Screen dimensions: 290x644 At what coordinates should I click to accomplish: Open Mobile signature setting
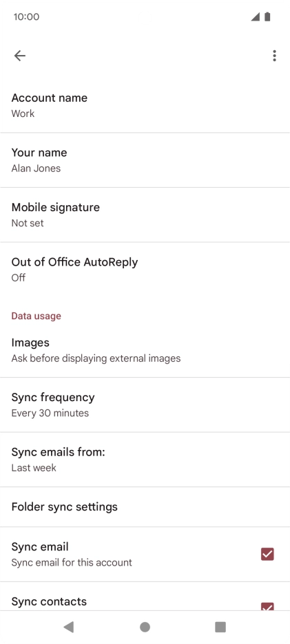(x=145, y=215)
